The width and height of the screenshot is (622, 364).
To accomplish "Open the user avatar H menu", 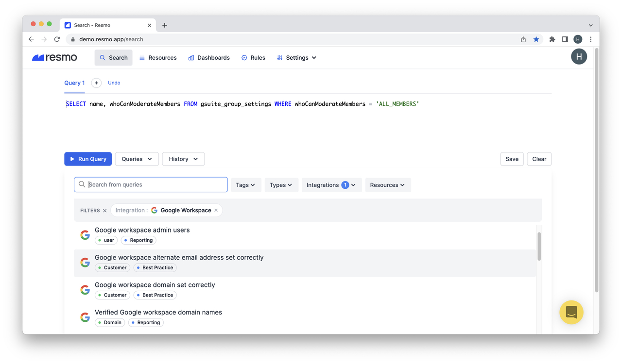I will click(579, 57).
